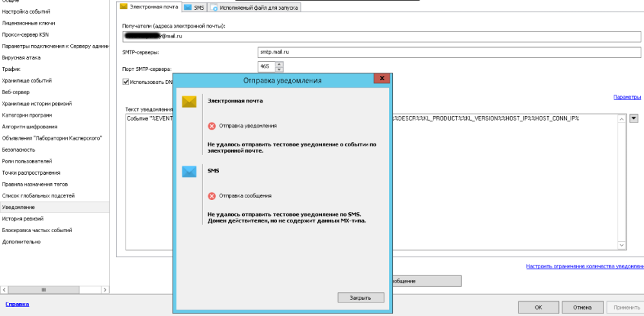
Task: Click left arrow of sidebar horizontal scrollbar
Action: click(4, 290)
